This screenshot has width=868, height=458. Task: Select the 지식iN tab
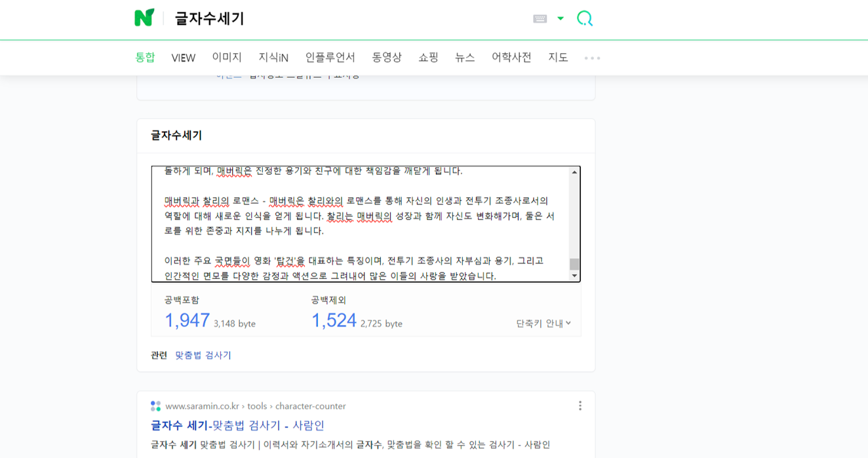click(x=271, y=58)
